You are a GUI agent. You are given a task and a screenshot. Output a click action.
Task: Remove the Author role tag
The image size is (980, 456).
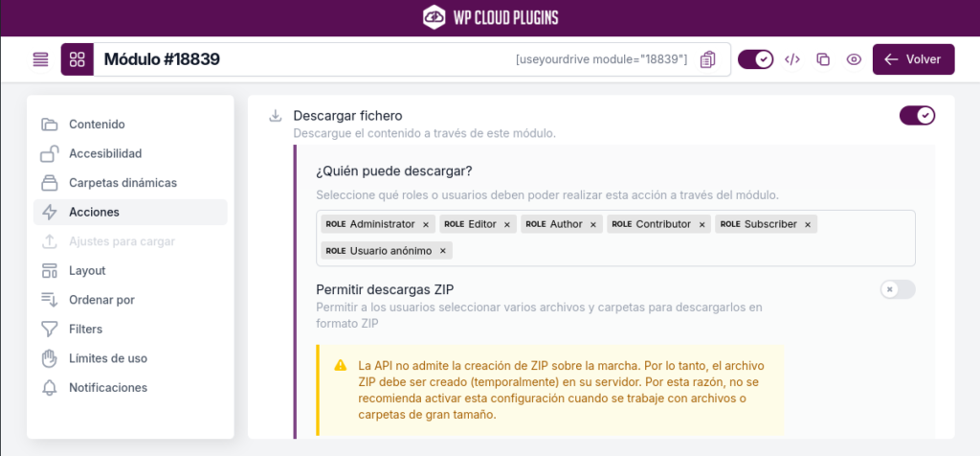pyautogui.click(x=593, y=224)
